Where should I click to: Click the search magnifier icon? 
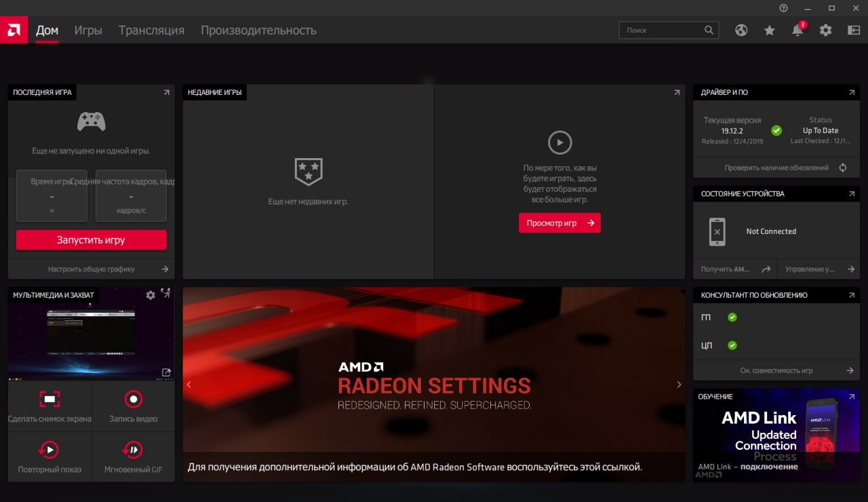tap(709, 30)
